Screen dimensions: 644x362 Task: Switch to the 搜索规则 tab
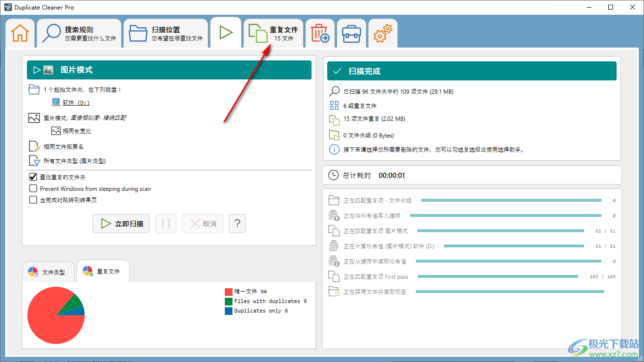point(79,33)
